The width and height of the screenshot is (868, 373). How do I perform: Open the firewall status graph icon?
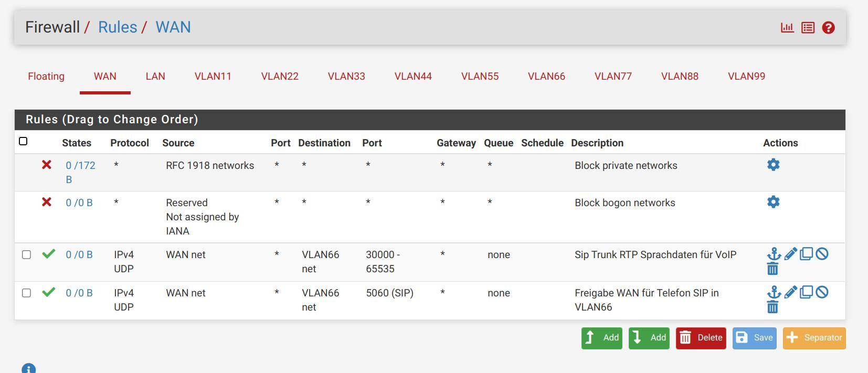tap(787, 28)
